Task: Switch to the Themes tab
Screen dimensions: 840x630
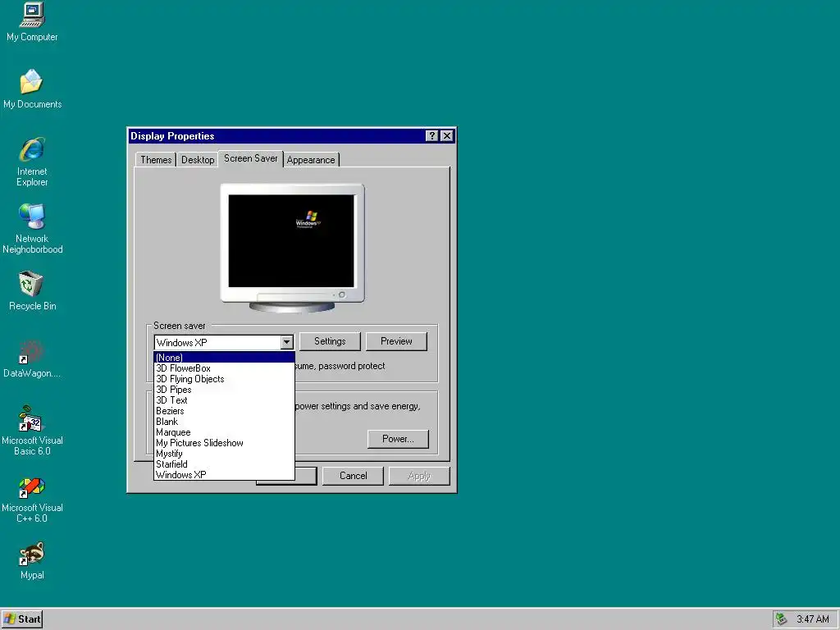Action: [x=156, y=160]
